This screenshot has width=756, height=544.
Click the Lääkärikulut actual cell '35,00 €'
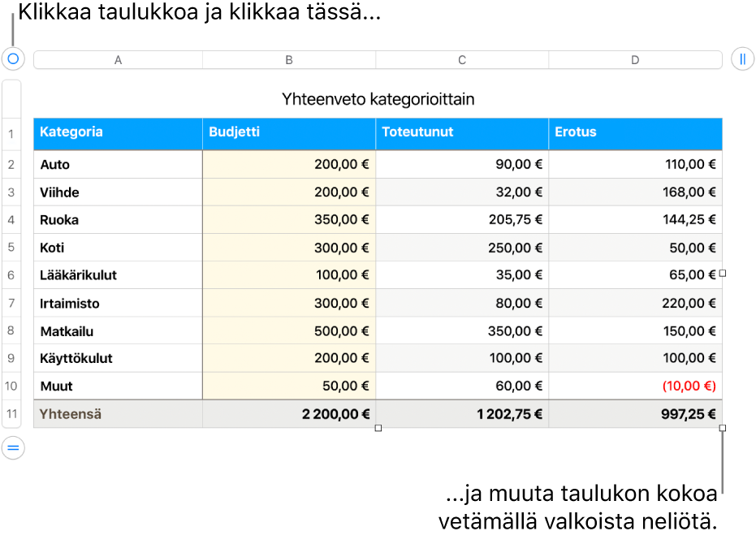click(462, 275)
